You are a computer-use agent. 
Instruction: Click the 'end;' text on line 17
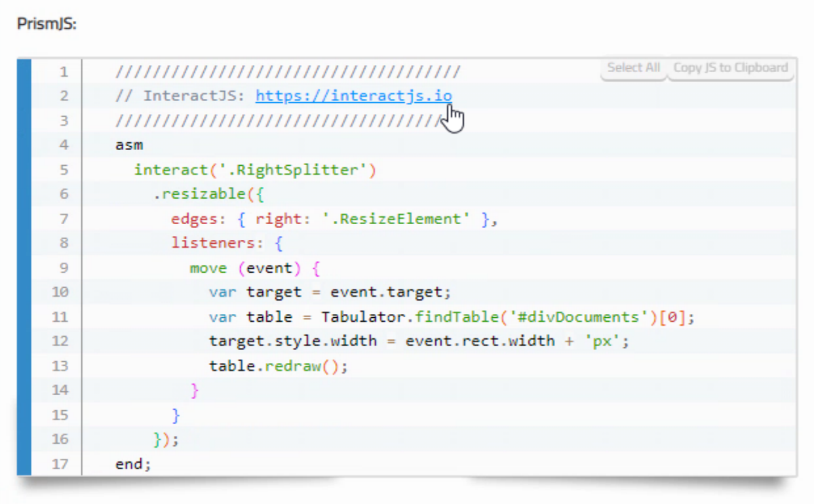click(134, 464)
